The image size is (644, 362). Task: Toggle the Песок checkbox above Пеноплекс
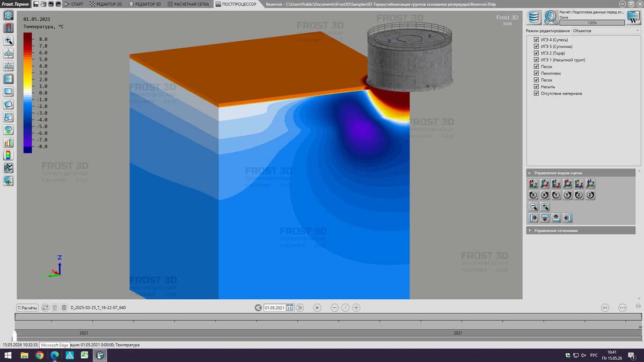pos(537,67)
